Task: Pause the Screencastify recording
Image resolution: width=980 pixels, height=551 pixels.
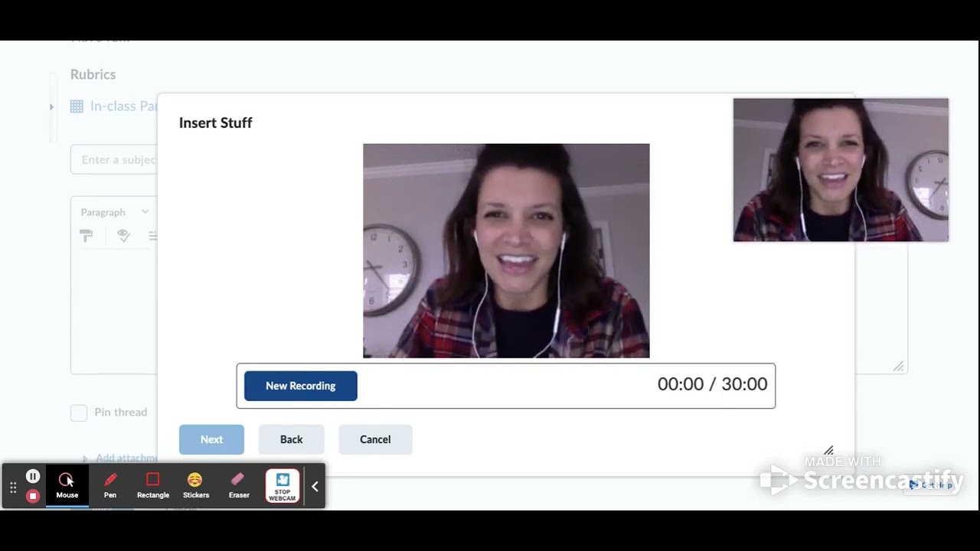Action: (x=33, y=476)
